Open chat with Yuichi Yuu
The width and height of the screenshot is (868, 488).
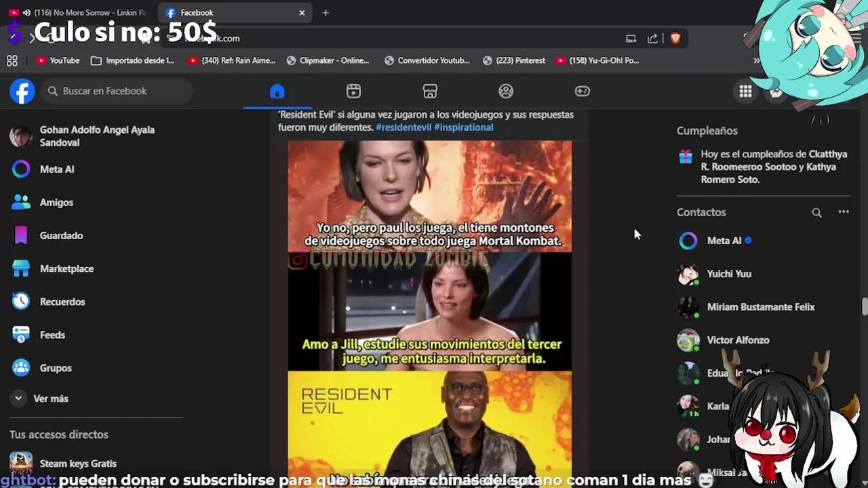(763, 274)
